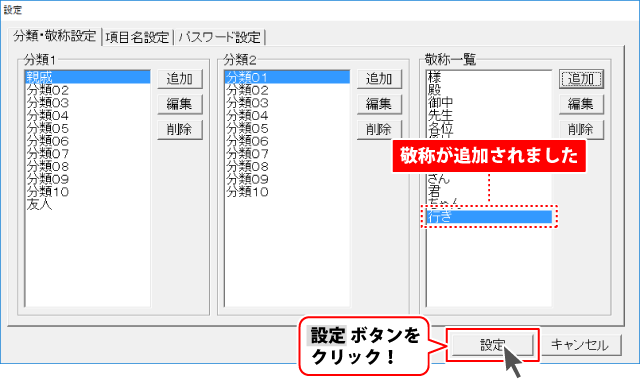Viewport: 640px width, 380px height.
Task: Select 行き in the 敬称一覧 list
Action: [489, 217]
